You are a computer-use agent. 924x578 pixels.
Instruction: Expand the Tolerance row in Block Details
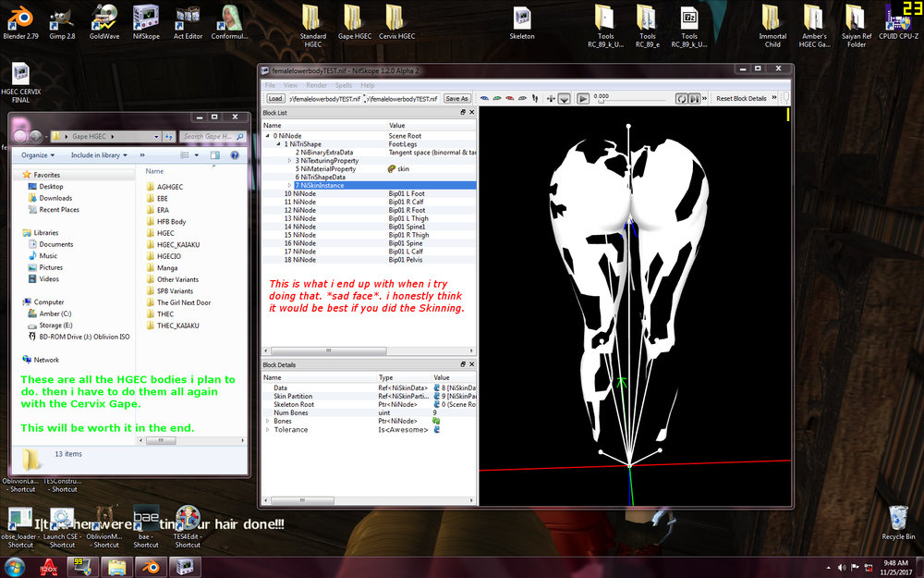(268, 429)
